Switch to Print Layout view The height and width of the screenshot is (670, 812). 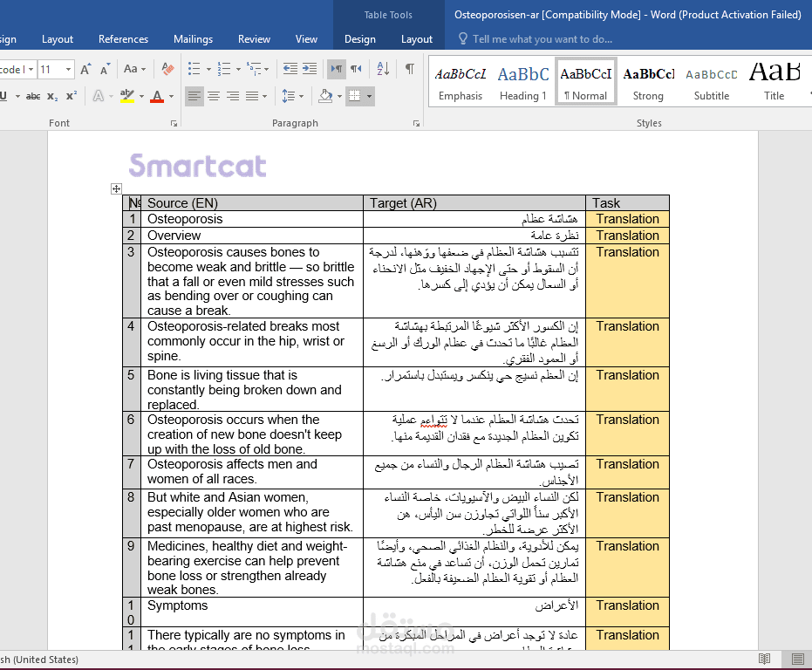tap(798, 659)
